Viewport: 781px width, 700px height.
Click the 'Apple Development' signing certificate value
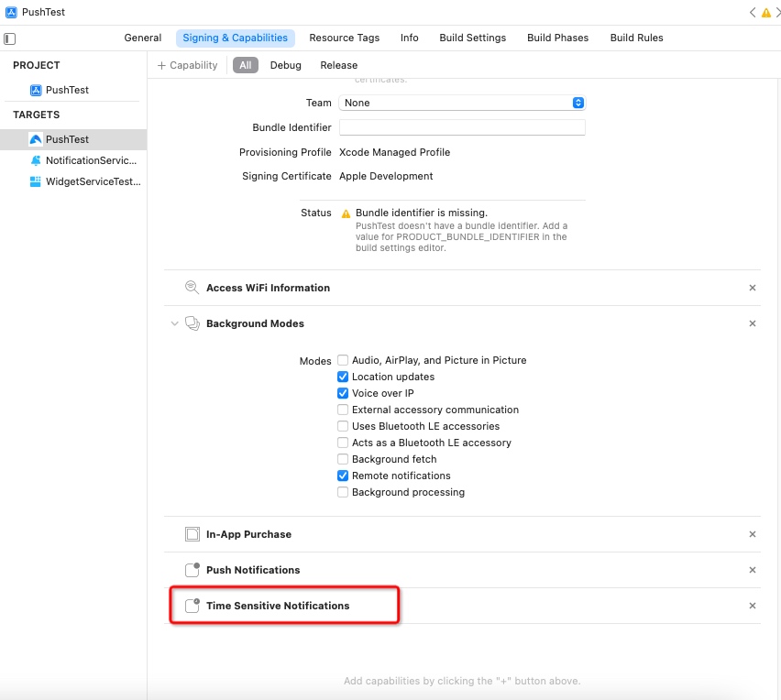[x=386, y=176]
